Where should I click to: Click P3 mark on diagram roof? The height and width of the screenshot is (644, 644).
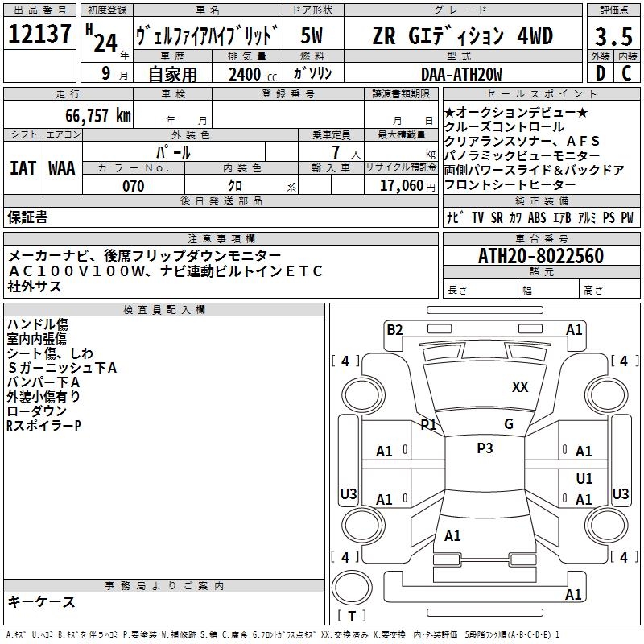485,448
